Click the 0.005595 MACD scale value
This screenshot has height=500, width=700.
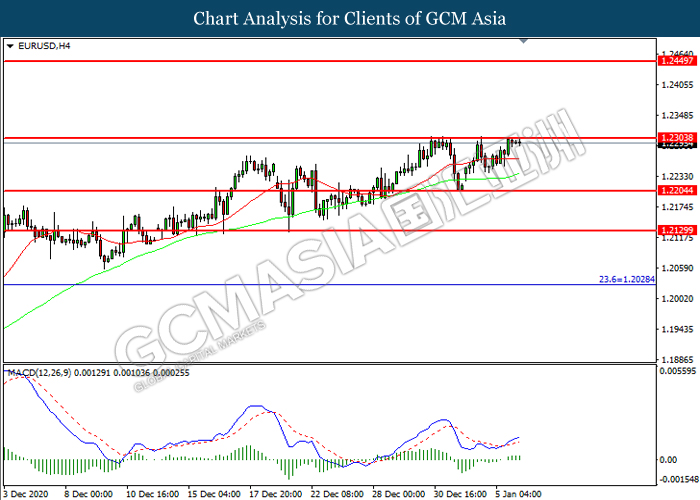677,371
